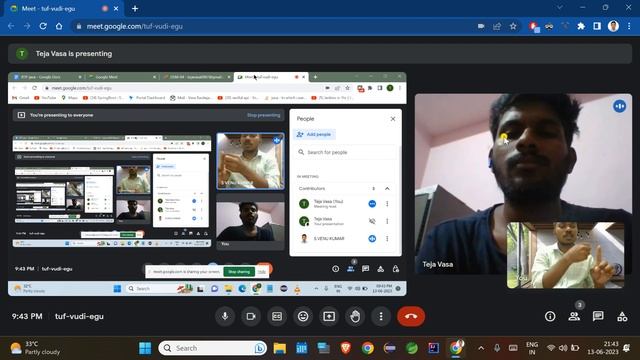Open the Windows Start menu

145,348
